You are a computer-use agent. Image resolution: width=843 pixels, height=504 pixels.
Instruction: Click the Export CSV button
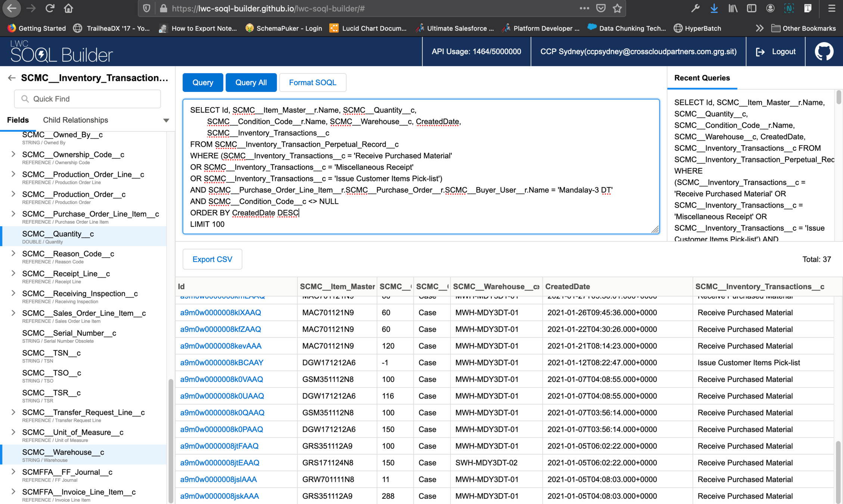tap(212, 259)
